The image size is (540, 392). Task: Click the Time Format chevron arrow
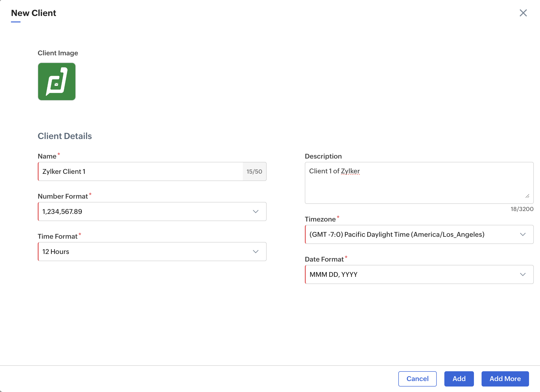(x=256, y=252)
